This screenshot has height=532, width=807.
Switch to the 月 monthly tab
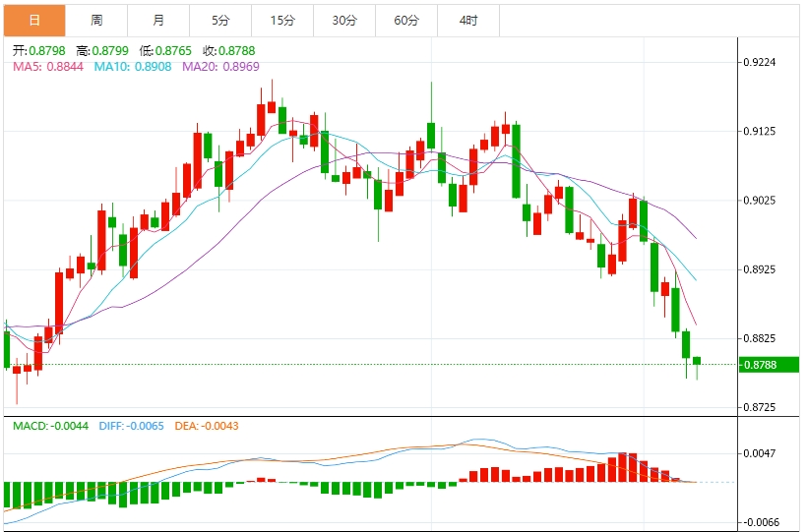pyautogui.click(x=158, y=21)
